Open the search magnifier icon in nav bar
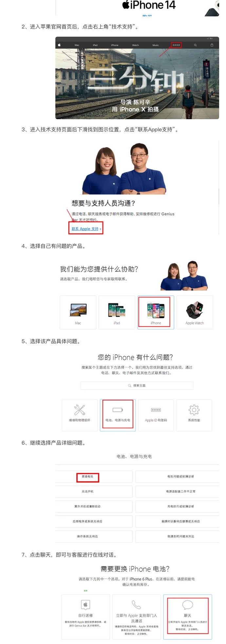 click(195, 45)
